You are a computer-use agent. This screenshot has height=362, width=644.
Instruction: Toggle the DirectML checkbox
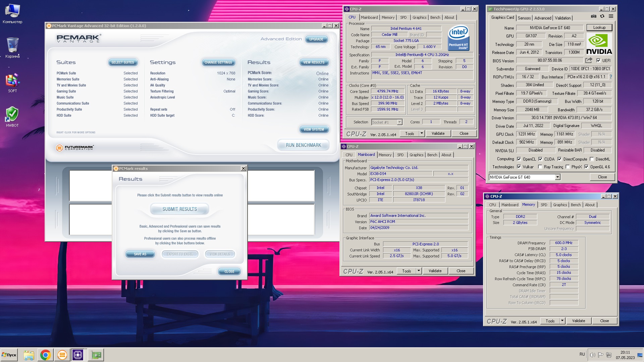click(x=592, y=159)
